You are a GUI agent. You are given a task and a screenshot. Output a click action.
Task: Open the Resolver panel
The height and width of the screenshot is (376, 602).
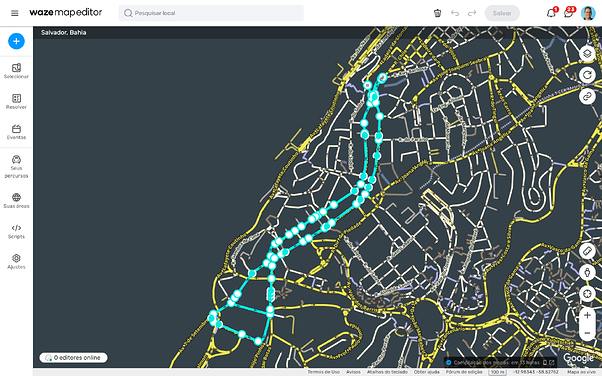[x=16, y=102]
